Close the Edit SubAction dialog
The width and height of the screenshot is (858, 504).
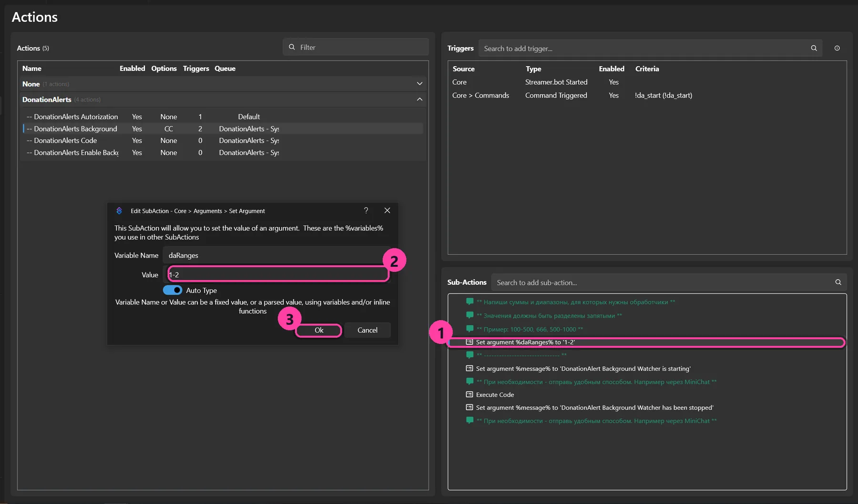pyautogui.click(x=387, y=211)
